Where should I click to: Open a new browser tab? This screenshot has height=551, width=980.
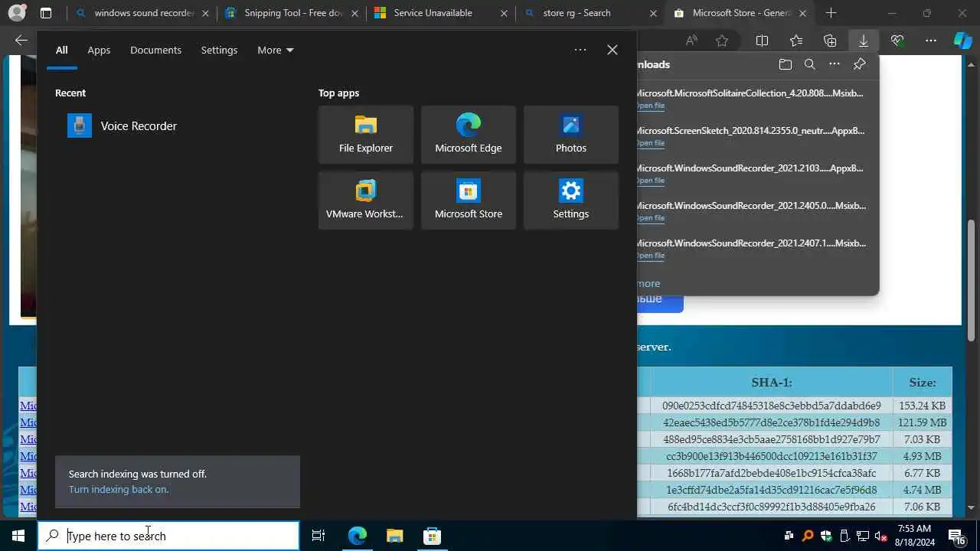(x=831, y=13)
